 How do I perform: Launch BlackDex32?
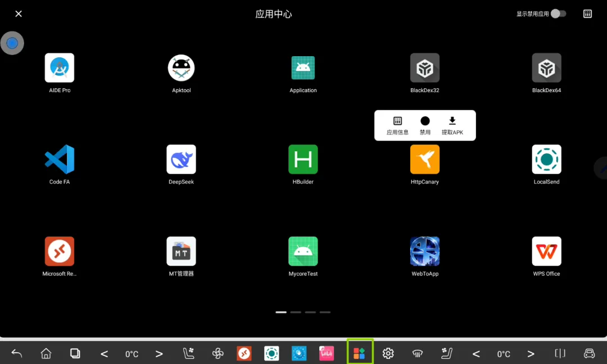[x=425, y=68]
